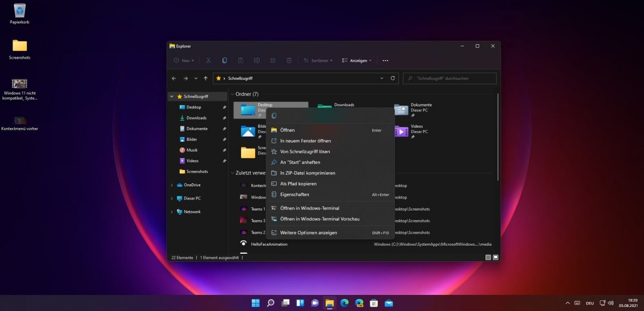Expand the Dieser PC tree node

click(x=172, y=198)
